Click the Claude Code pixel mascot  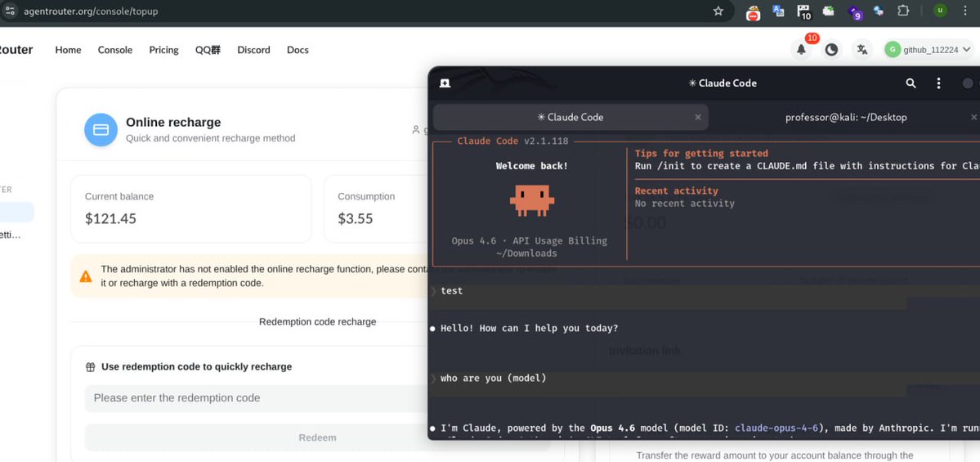click(532, 200)
